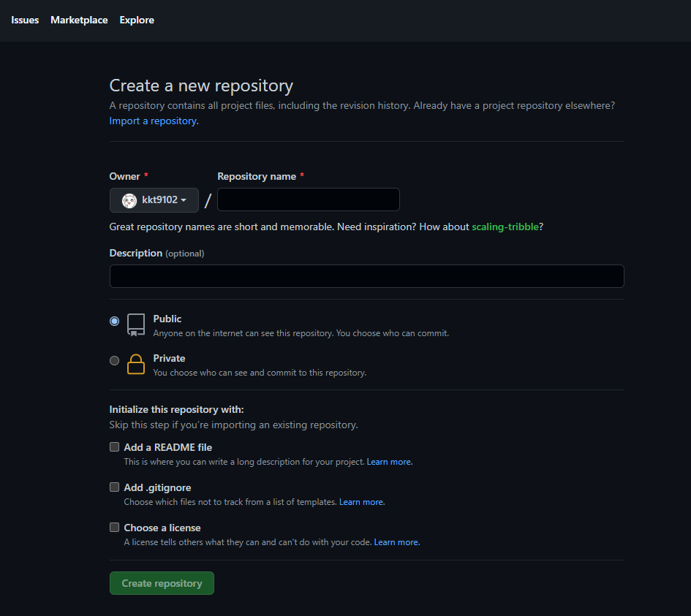Image resolution: width=691 pixels, height=616 pixels.
Task: Open Learn more link for .gitignore templates
Action: pyautogui.click(x=362, y=502)
